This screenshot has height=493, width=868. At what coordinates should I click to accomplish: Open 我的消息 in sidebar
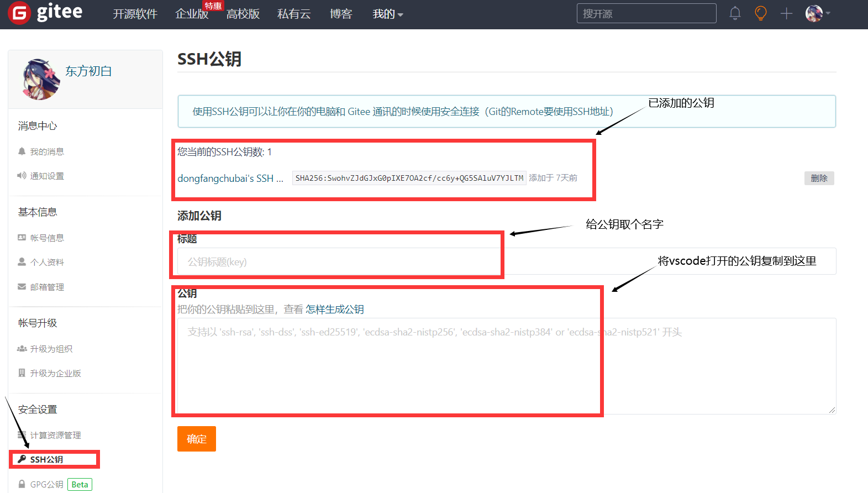pyautogui.click(x=47, y=151)
